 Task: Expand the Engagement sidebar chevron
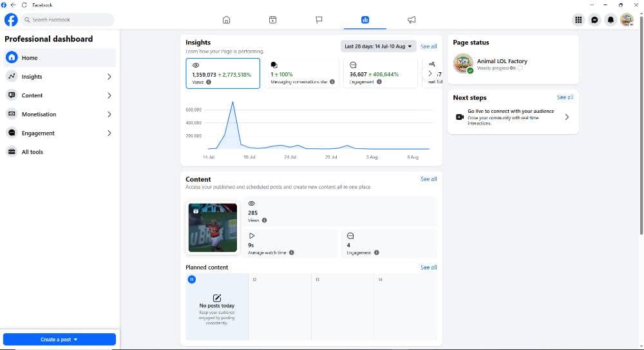point(109,133)
